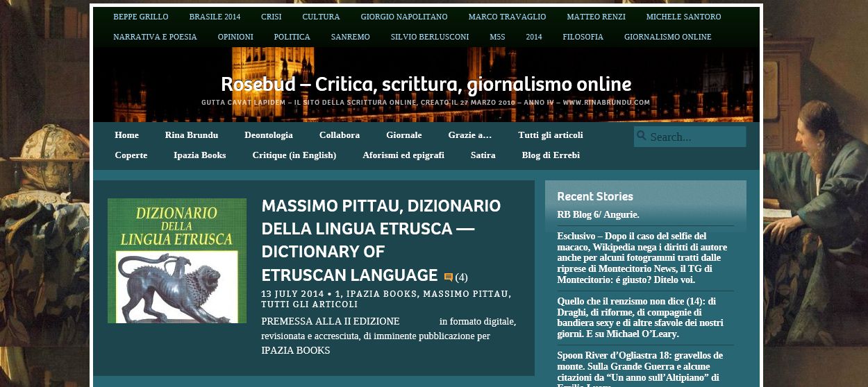Screen dimensions: 868x387
Task: Select the Matteo Renzi topic
Action: [596, 17]
